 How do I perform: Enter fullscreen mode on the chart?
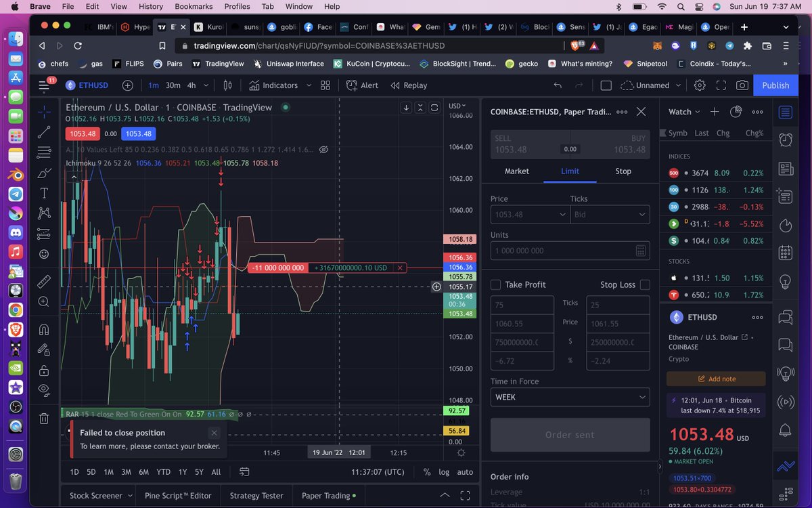(x=721, y=85)
